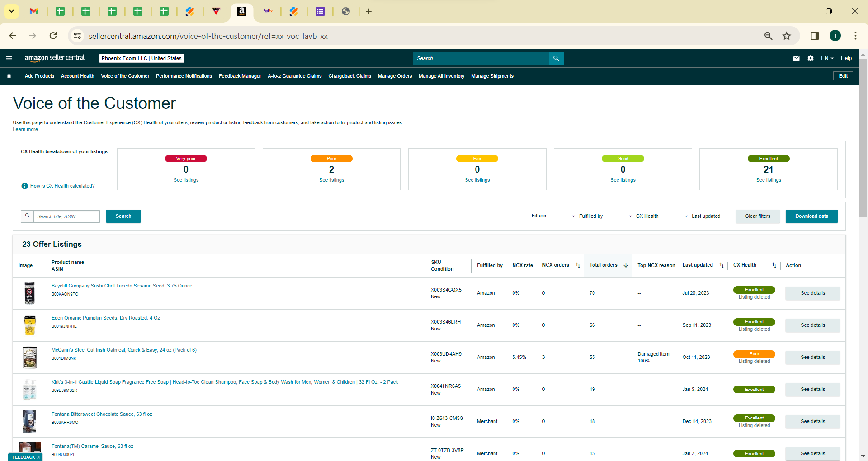Open Add Products menu item

[39, 76]
